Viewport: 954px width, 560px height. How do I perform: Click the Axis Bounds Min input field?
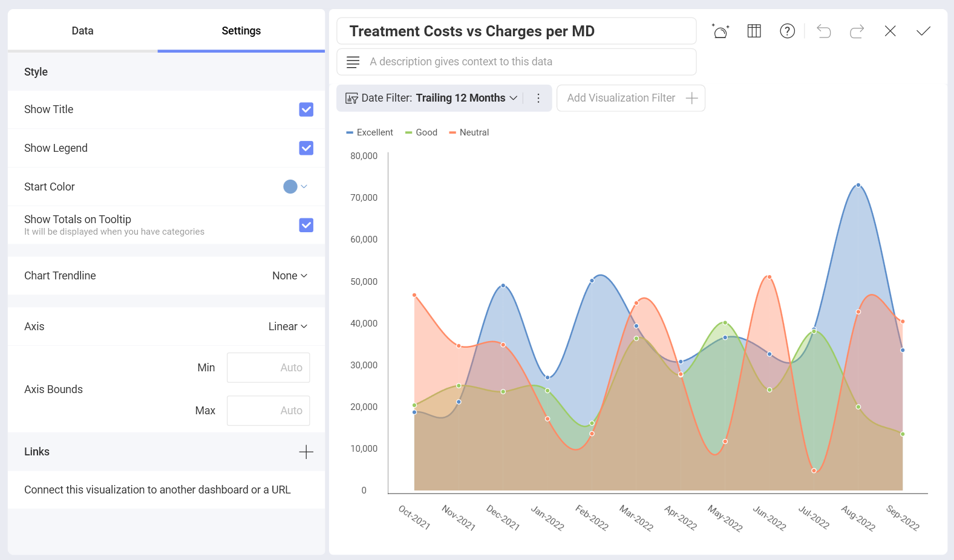click(x=268, y=368)
